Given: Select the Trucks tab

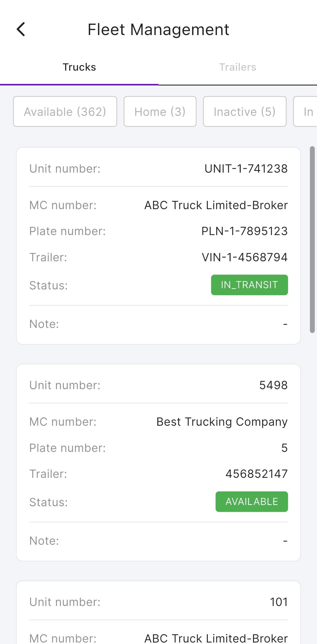Looking at the screenshot, I should click(x=79, y=67).
